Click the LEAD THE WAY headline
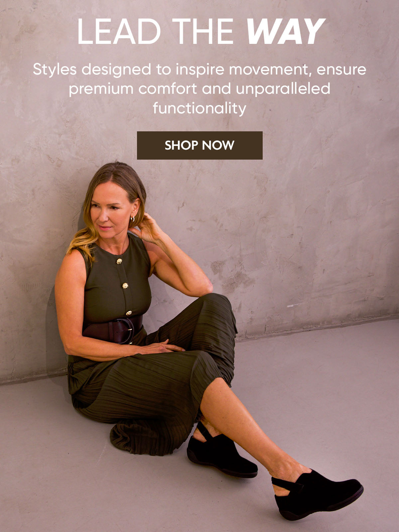 (x=201, y=32)
